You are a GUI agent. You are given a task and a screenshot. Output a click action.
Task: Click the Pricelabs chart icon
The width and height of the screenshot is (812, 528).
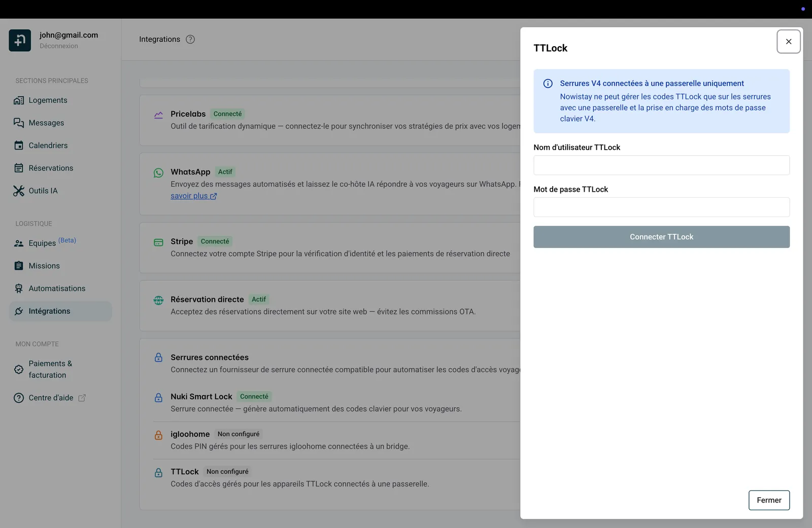click(158, 115)
